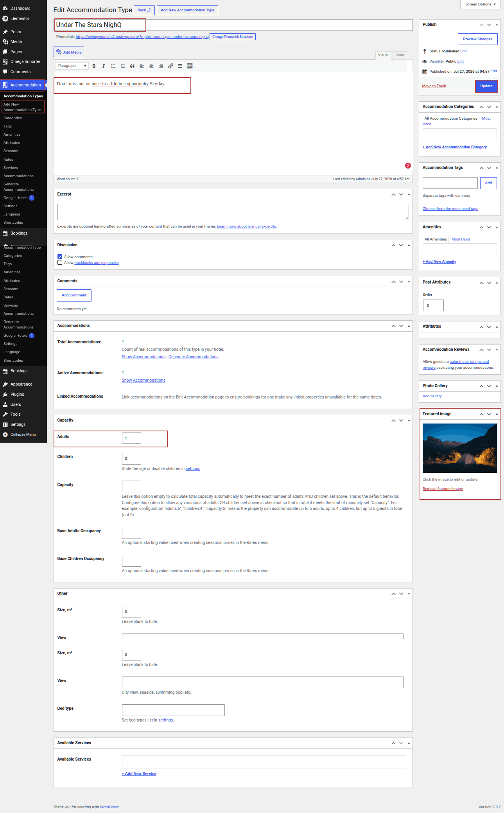
Task: Click the Update button
Action: pyautogui.click(x=486, y=86)
